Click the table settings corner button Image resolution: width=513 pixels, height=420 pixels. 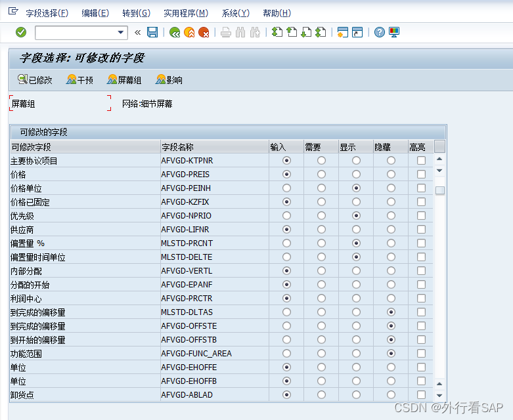[439, 147]
